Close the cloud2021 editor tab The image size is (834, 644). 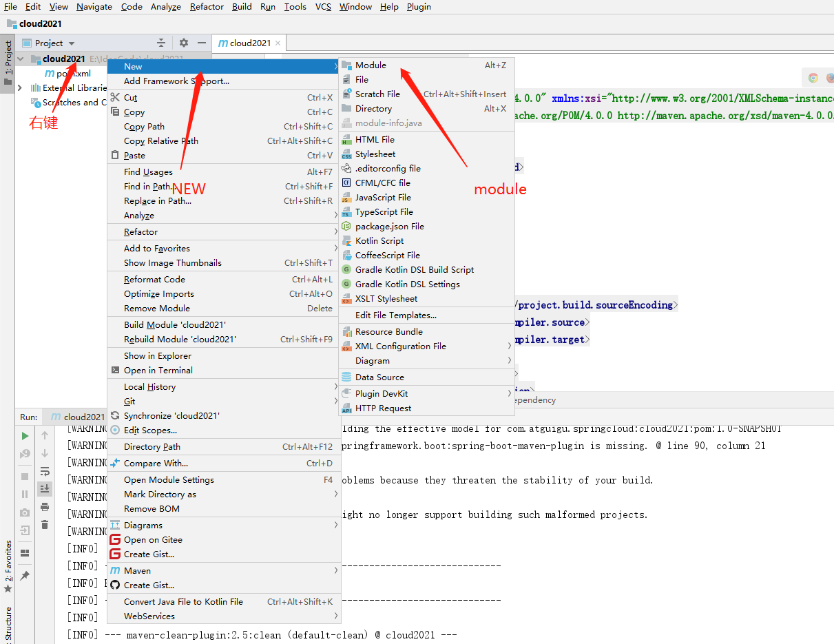pos(277,43)
